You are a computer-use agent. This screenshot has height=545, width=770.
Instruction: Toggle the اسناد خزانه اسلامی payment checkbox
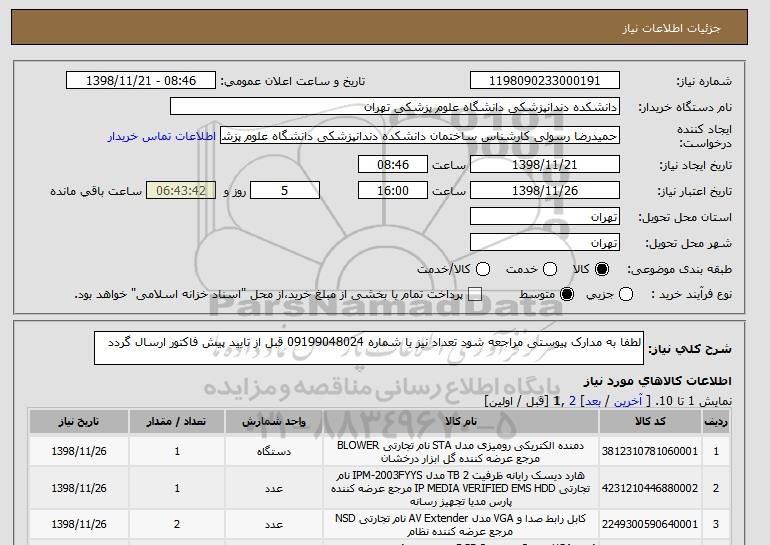coord(474,294)
